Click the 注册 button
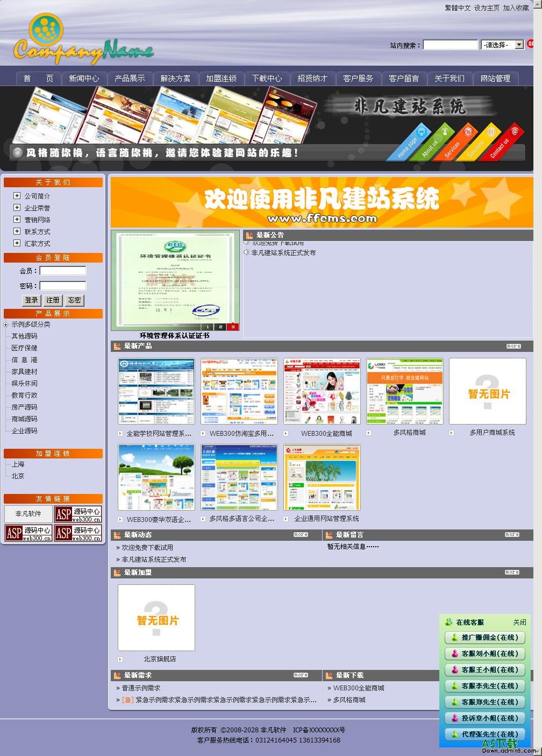The image size is (542, 756). click(53, 300)
